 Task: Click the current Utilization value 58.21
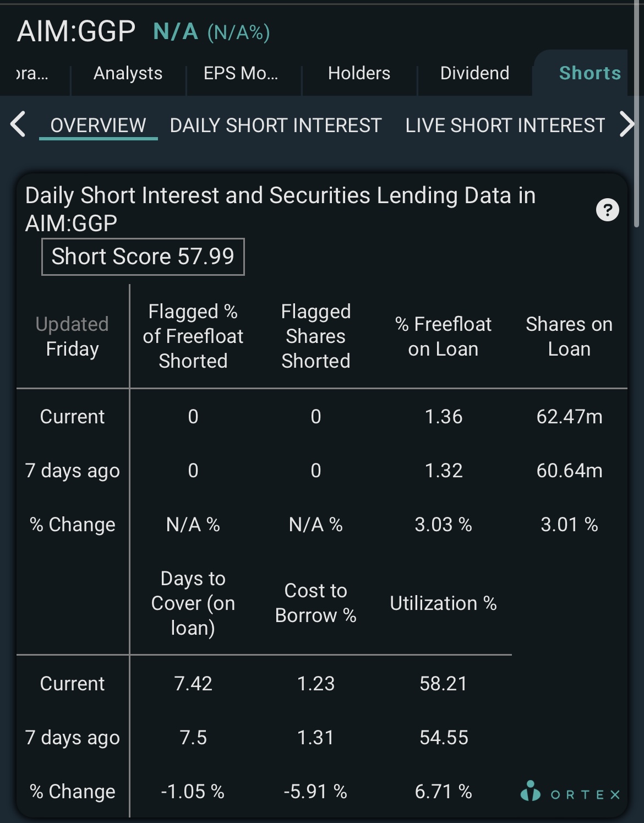(443, 684)
